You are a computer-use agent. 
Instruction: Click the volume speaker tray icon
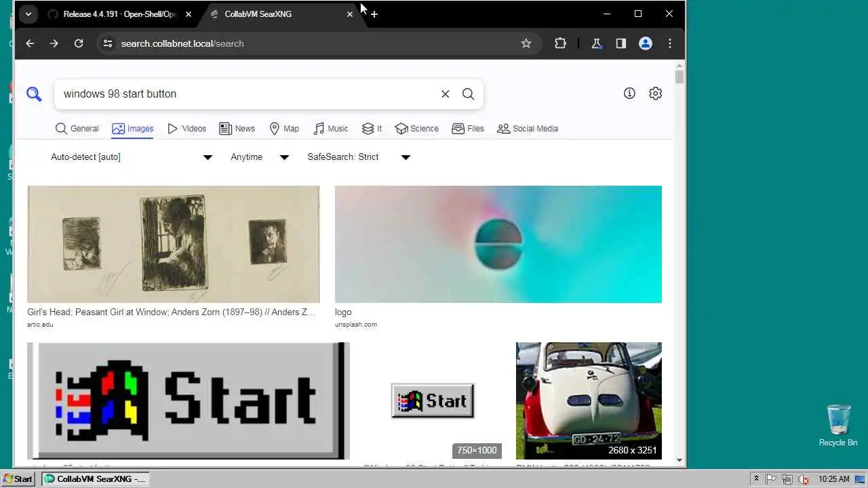(804, 479)
